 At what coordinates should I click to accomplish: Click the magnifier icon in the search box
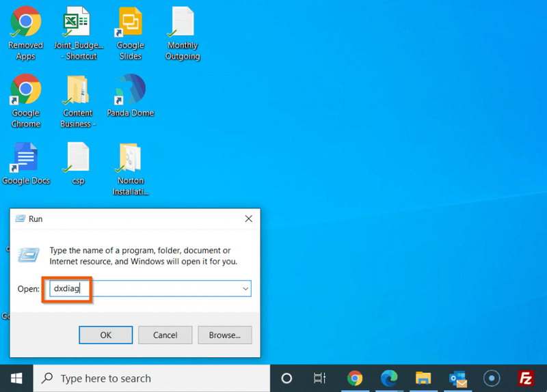46,378
